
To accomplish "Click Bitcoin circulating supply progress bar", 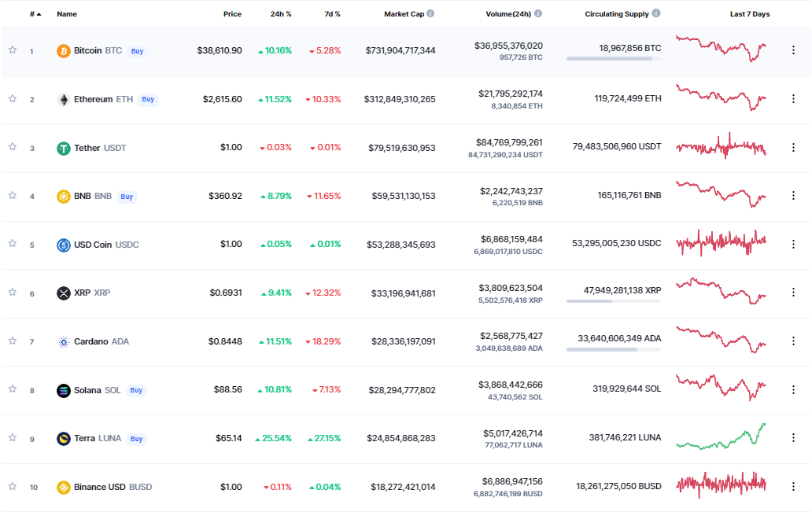I will point(614,59).
